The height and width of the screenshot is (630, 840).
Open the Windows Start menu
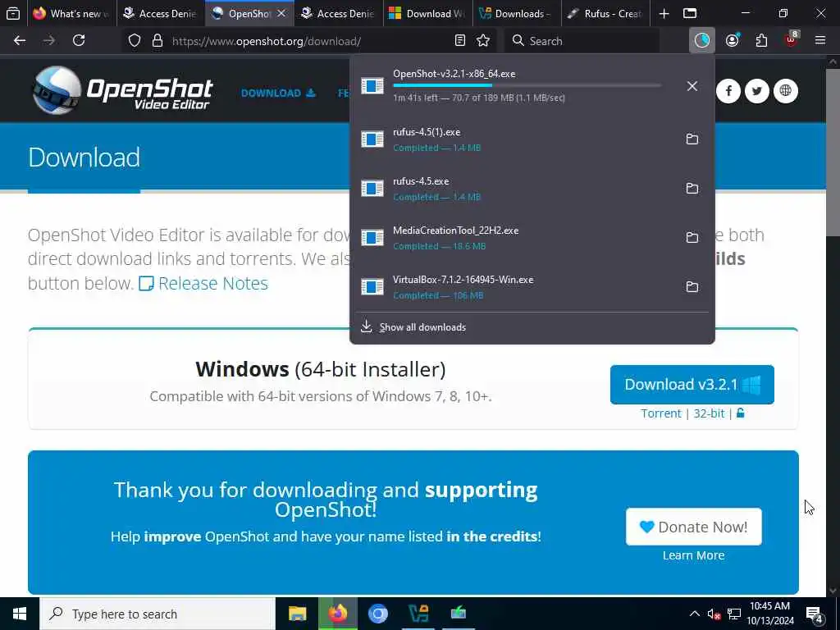click(20, 614)
